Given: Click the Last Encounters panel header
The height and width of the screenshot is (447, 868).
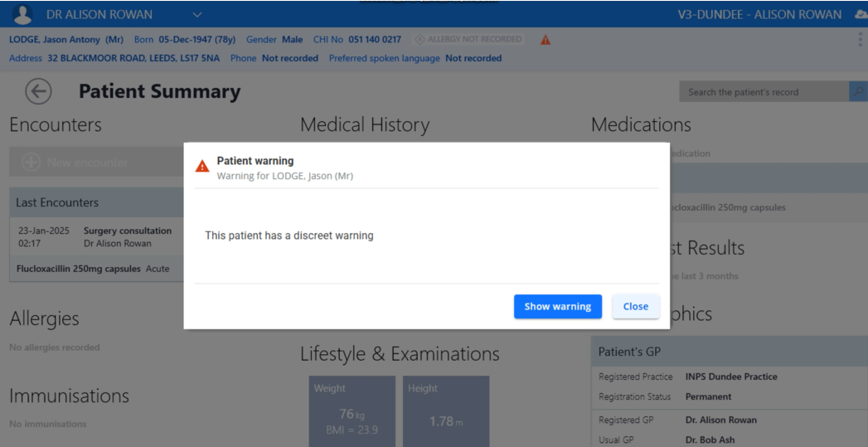Looking at the screenshot, I should 96,202.
